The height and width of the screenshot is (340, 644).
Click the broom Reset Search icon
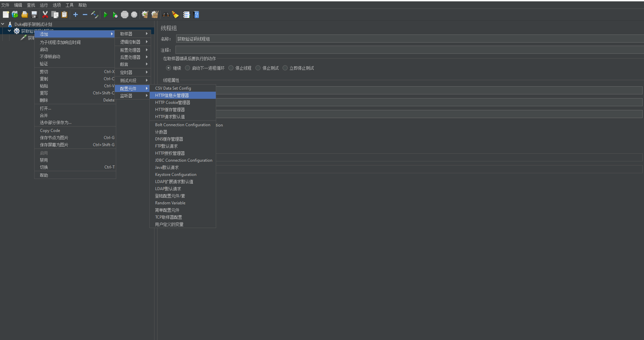point(175,15)
